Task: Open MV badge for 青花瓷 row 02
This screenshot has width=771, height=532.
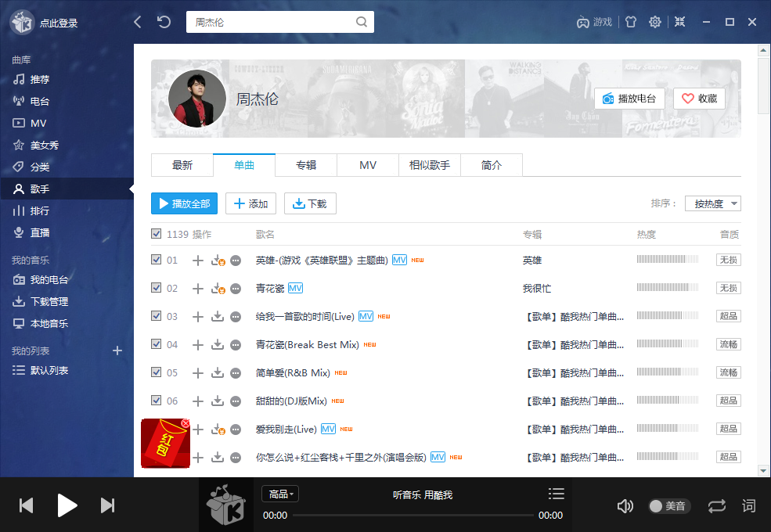Action: tap(296, 288)
